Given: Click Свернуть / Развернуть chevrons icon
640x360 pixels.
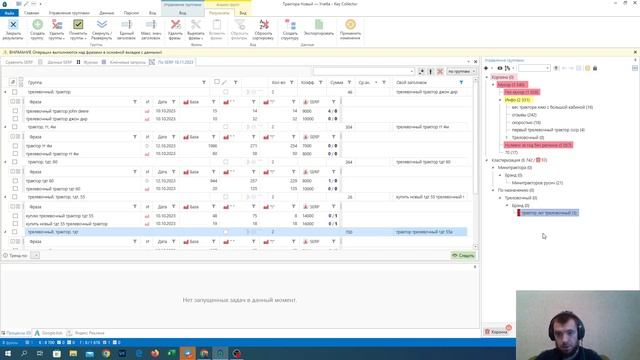Looking at the screenshot, I should [x=102, y=25].
